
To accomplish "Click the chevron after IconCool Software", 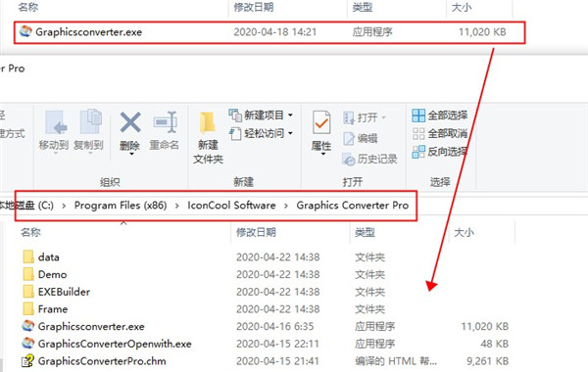I will point(286,206).
